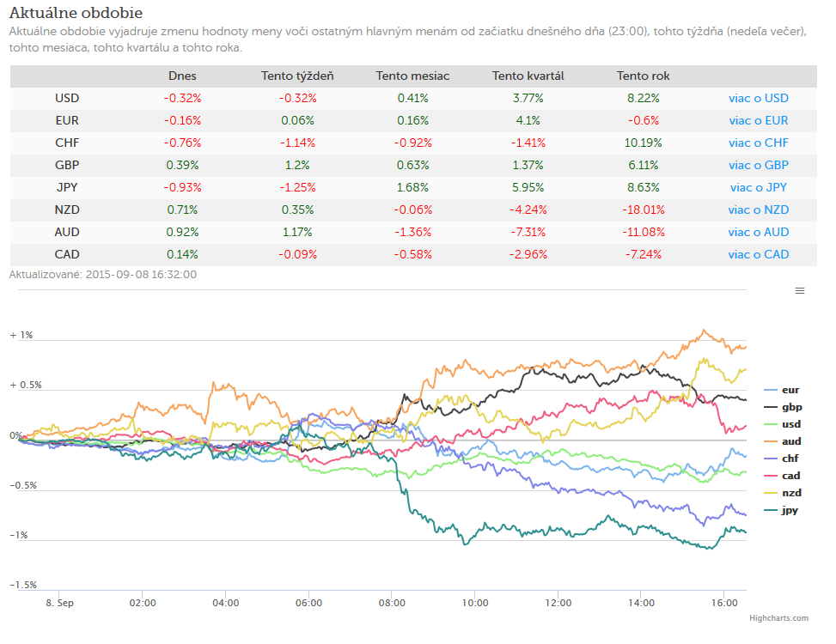
Task: Click the Highcharts.com credit link
Action: click(778, 618)
